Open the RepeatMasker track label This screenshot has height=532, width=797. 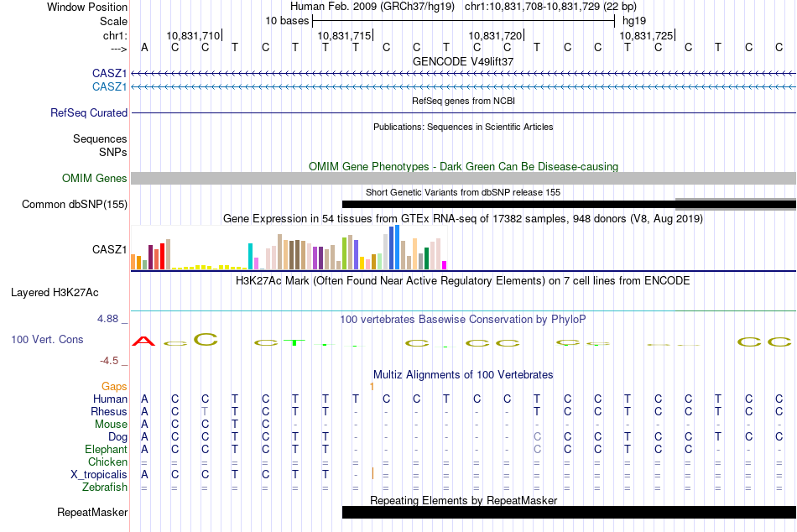click(92, 512)
